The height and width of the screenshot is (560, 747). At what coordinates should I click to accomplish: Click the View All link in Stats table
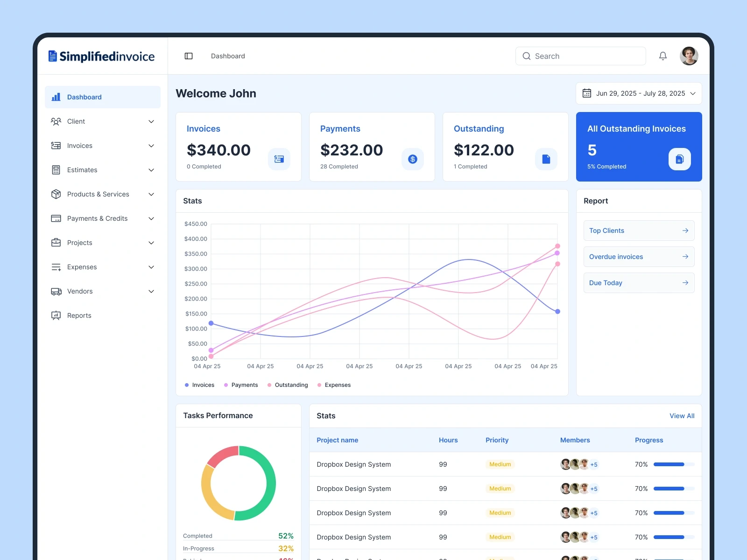coord(682,416)
